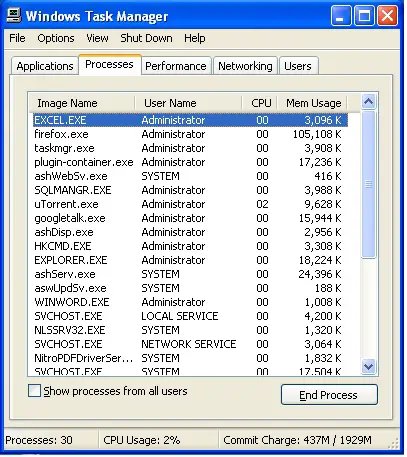
Task: Select the ashWebSv.exe process
Action: click(x=190, y=176)
